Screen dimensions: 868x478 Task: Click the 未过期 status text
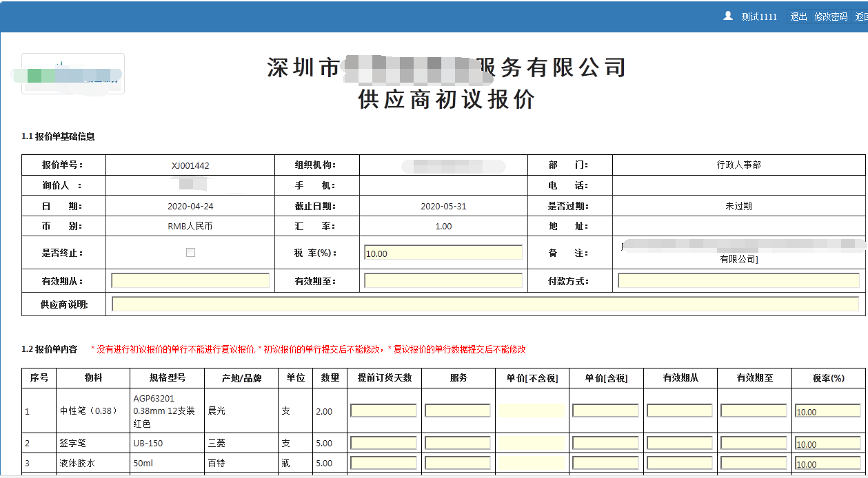738,206
